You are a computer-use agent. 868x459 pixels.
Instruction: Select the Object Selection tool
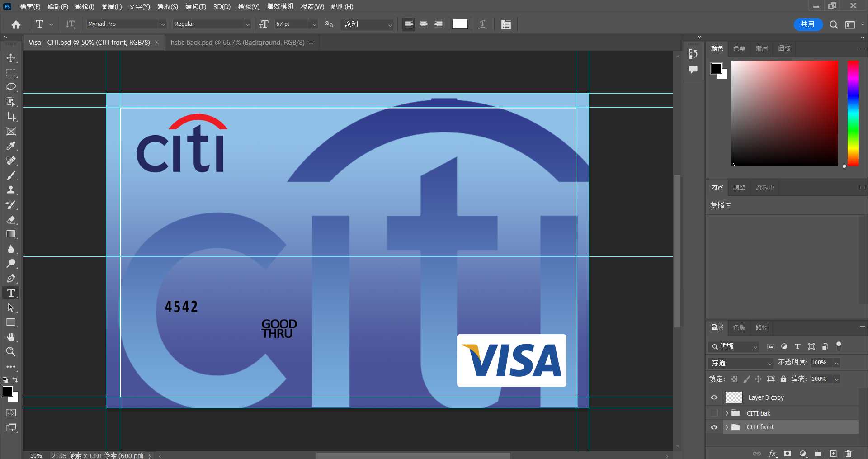tap(11, 102)
